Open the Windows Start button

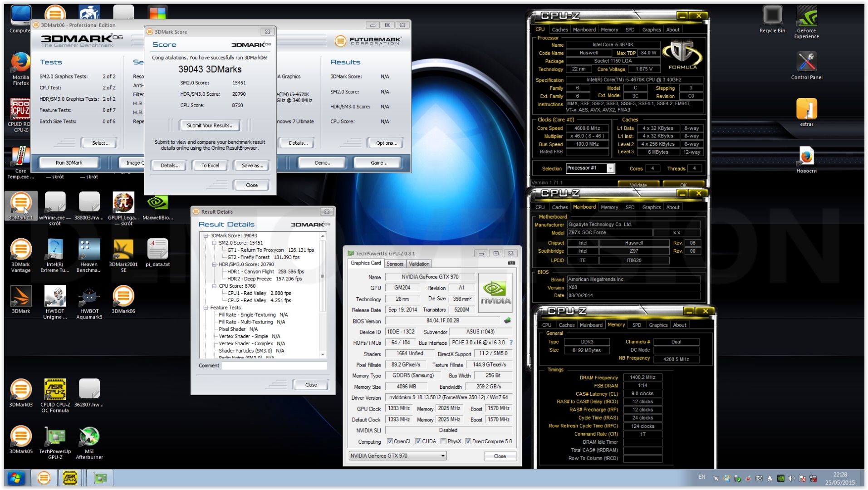pyautogui.click(x=15, y=478)
